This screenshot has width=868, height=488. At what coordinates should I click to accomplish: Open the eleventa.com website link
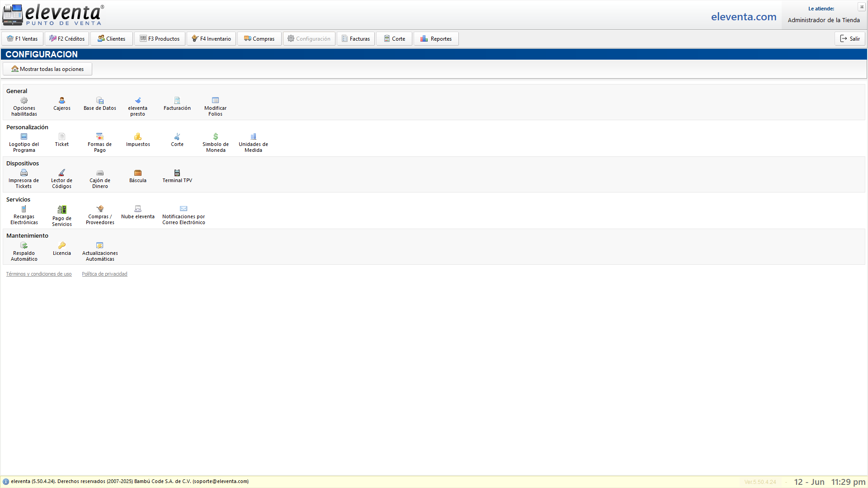pos(744,17)
